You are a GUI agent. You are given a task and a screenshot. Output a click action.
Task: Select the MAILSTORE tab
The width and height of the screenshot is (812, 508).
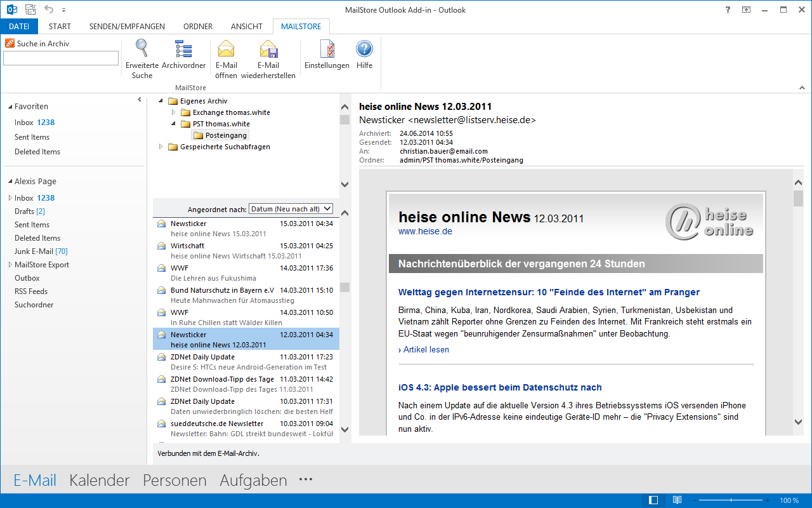[301, 26]
